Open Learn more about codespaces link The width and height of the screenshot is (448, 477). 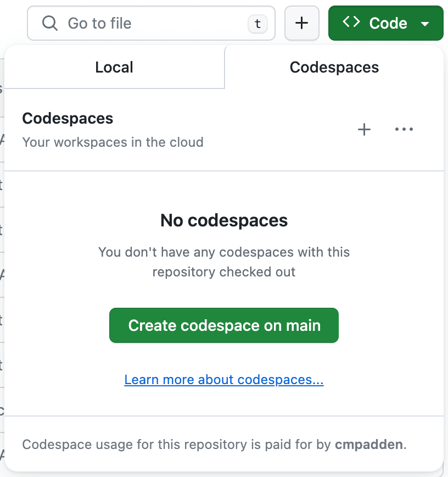point(223,379)
